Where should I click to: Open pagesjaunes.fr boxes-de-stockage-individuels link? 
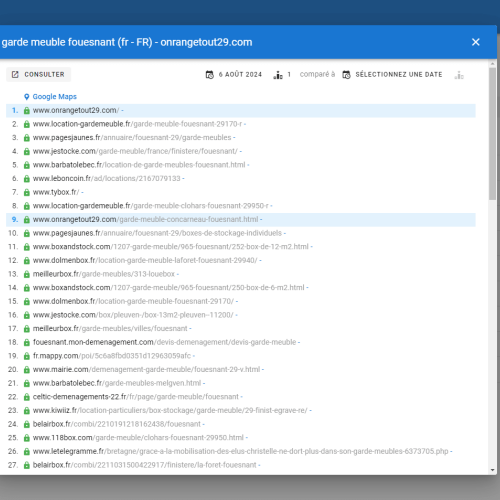coord(157,233)
